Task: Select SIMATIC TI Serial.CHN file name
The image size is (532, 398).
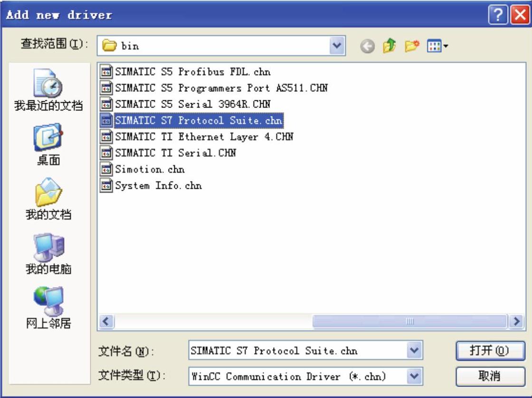Action: pyautogui.click(x=175, y=153)
